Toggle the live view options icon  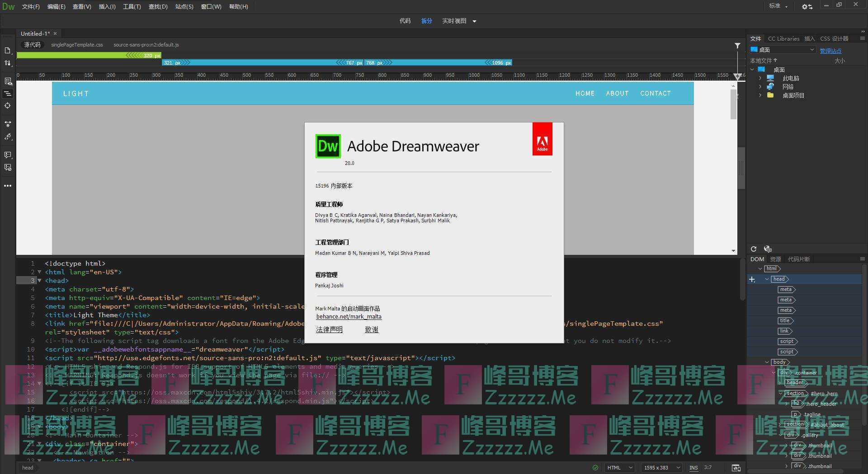click(x=8, y=81)
